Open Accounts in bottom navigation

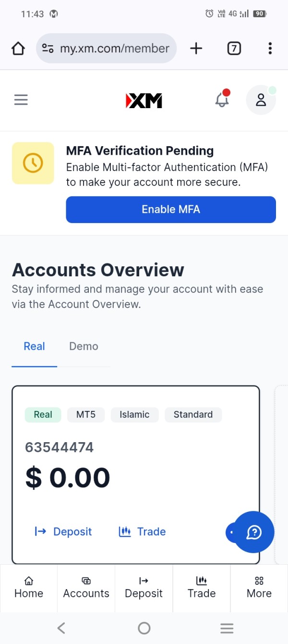point(86,588)
